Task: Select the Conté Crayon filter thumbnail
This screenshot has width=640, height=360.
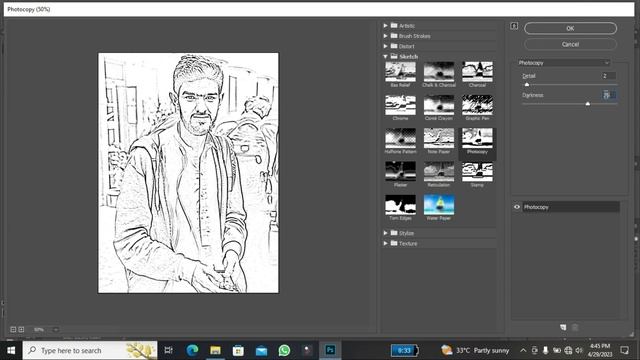Action: [x=439, y=105]
